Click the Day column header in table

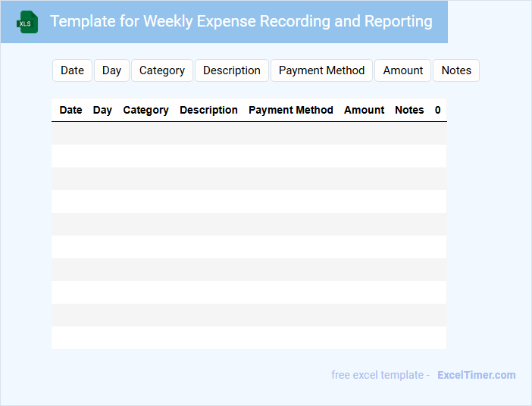point(102,110)
